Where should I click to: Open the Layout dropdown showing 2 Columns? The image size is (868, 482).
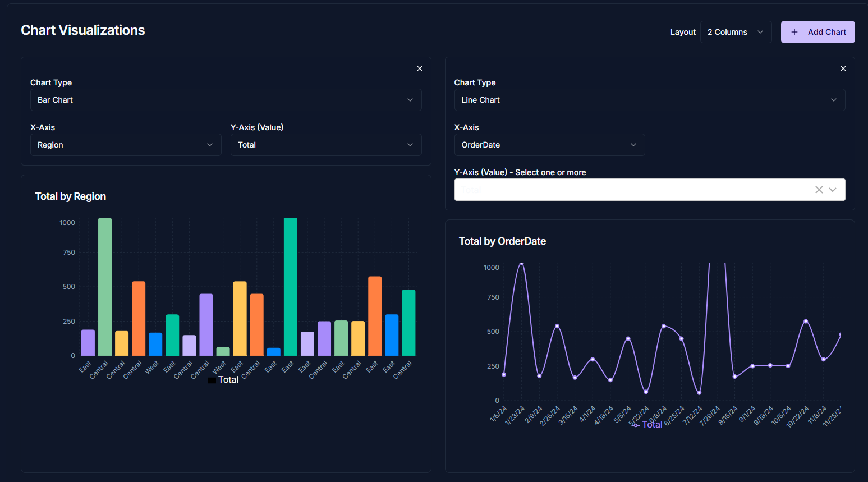(736, 32)
